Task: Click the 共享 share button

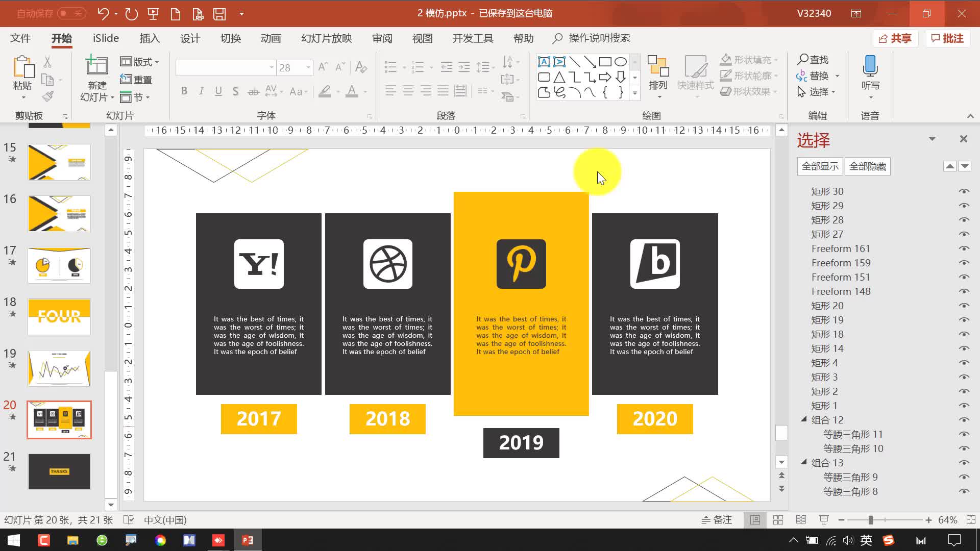Action: 895,38
